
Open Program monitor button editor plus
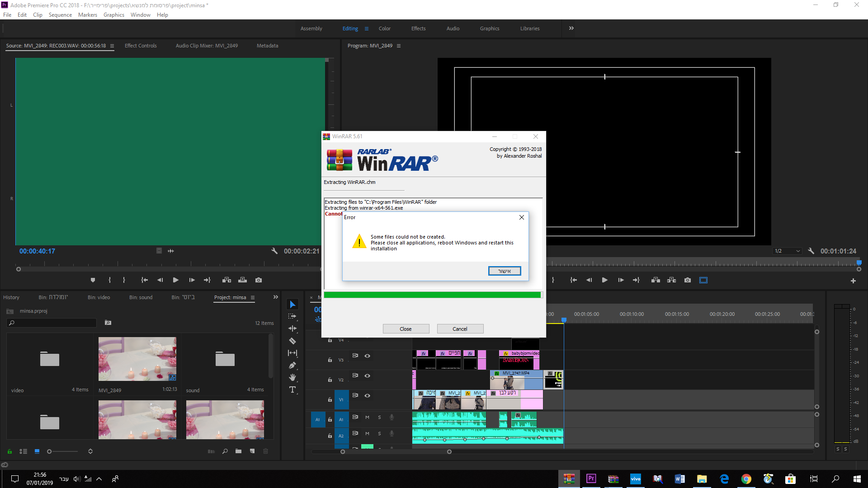click(853, 281)
